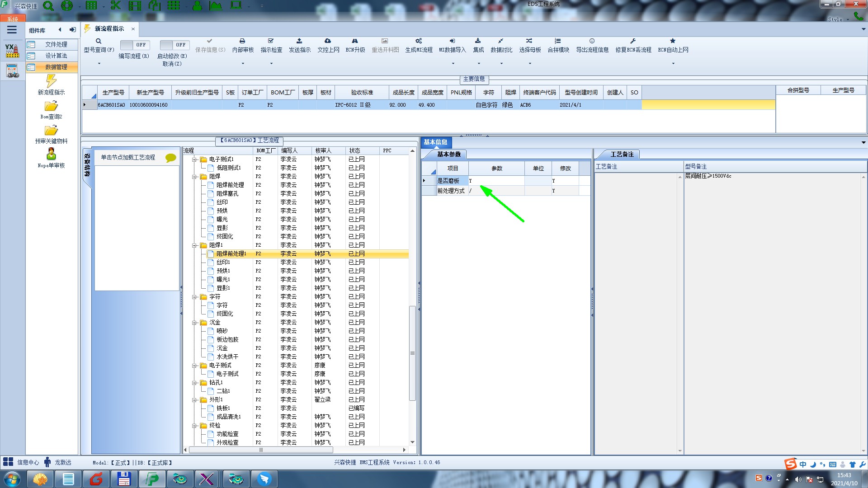This screenshot has width=868, height=488.
Task: Collapse the 沉金 tree node
Action: point(194,323)
